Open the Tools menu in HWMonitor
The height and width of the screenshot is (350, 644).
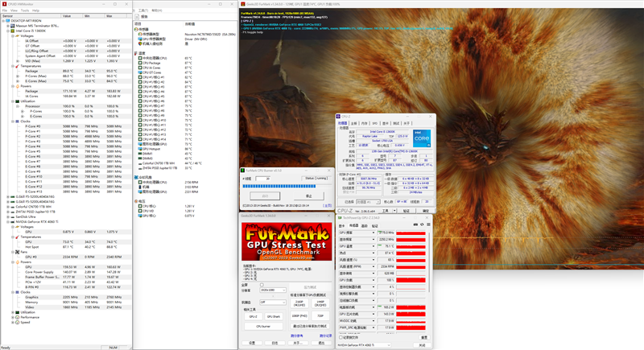25,10
